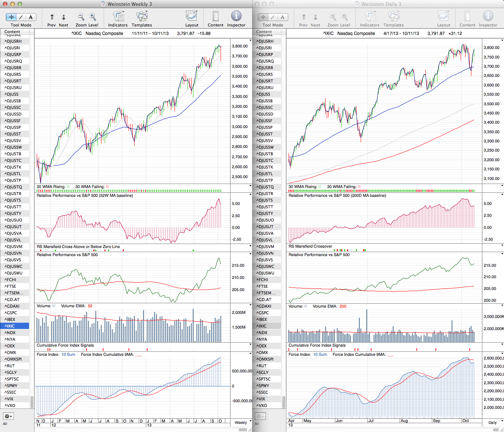Open weekly Cumulative Force Index Signals menu arrow
The height and width of the screenshot is (432, 504).
click(250, 345)
